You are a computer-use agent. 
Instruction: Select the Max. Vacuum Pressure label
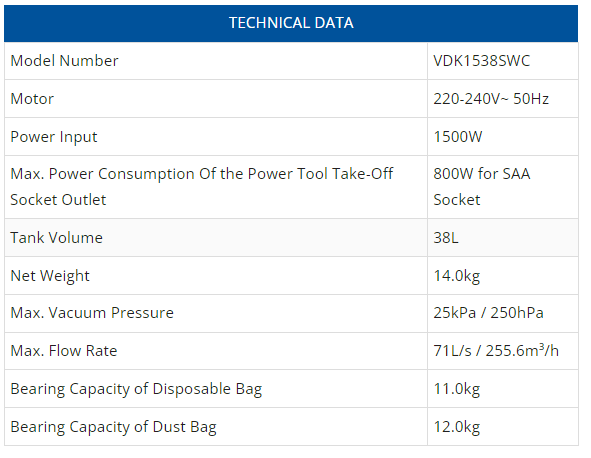tap(92, 313)
